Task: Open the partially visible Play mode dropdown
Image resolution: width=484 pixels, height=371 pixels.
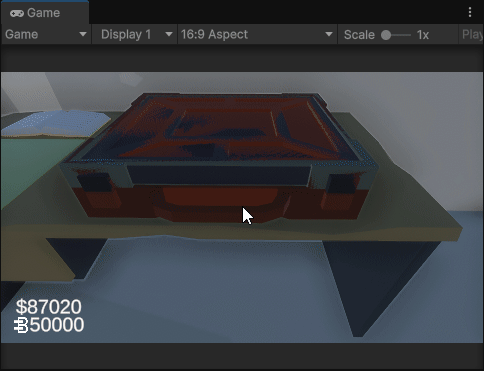Action: [x=472, y=34]
